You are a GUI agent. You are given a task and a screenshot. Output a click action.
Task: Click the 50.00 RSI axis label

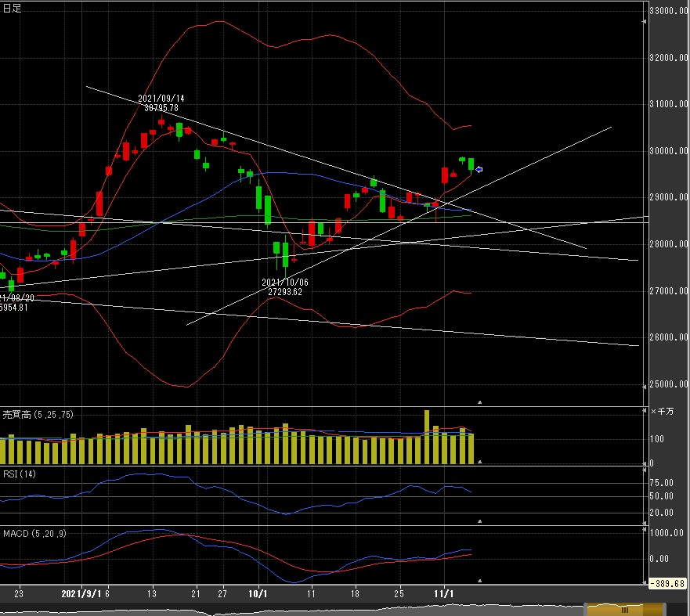pyautogui.click(x=661, y=496)
